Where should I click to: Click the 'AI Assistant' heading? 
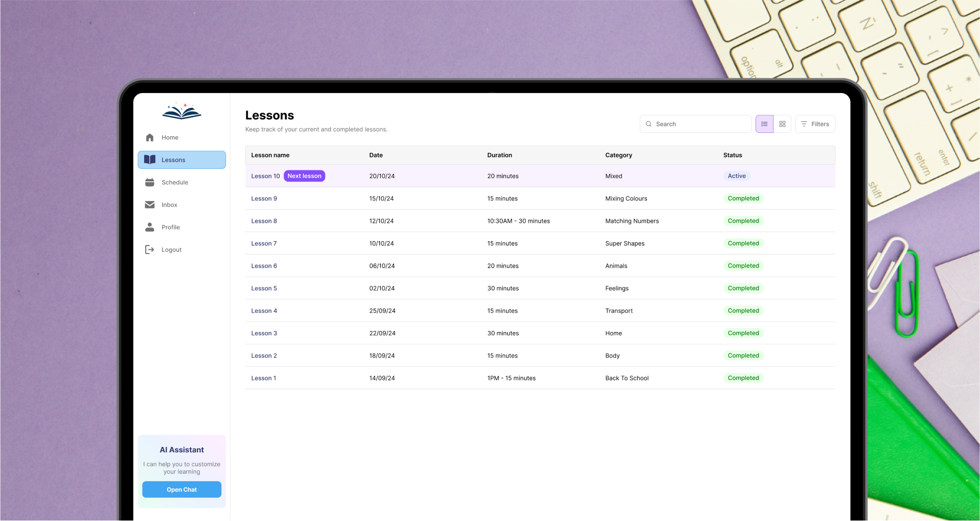click(x=182, y=450)
